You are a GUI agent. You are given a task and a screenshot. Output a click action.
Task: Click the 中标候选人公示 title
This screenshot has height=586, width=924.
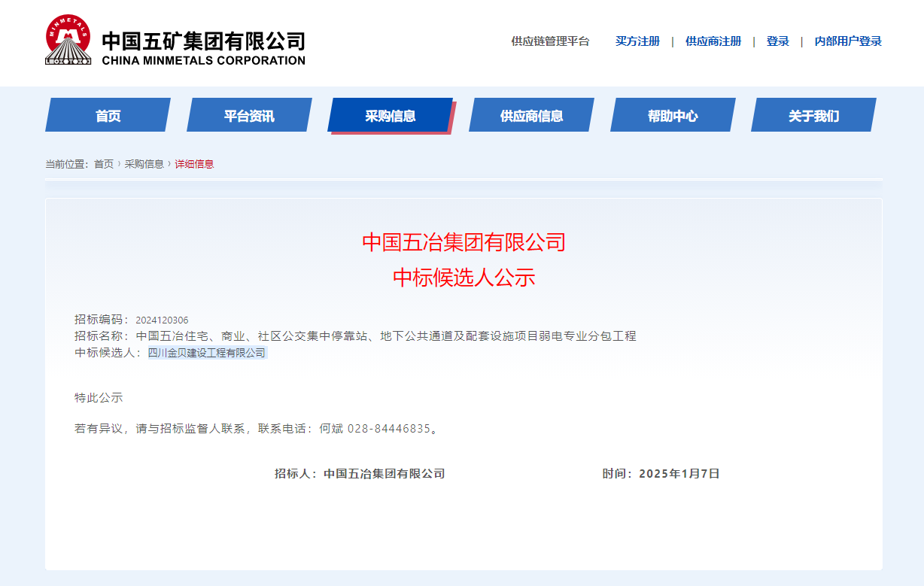[464, 278]
